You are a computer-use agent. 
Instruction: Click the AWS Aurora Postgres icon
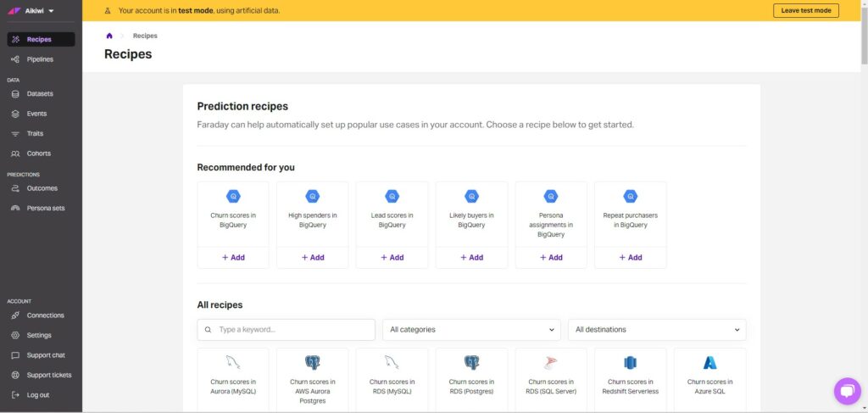(312, 363)
